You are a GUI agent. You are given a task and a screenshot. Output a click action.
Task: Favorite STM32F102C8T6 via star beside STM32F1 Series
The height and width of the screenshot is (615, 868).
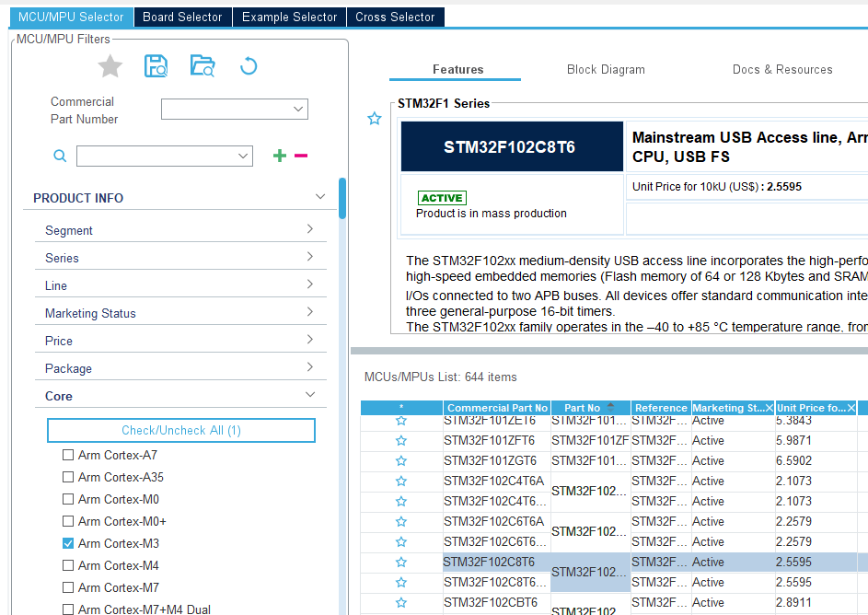[375, 119]
